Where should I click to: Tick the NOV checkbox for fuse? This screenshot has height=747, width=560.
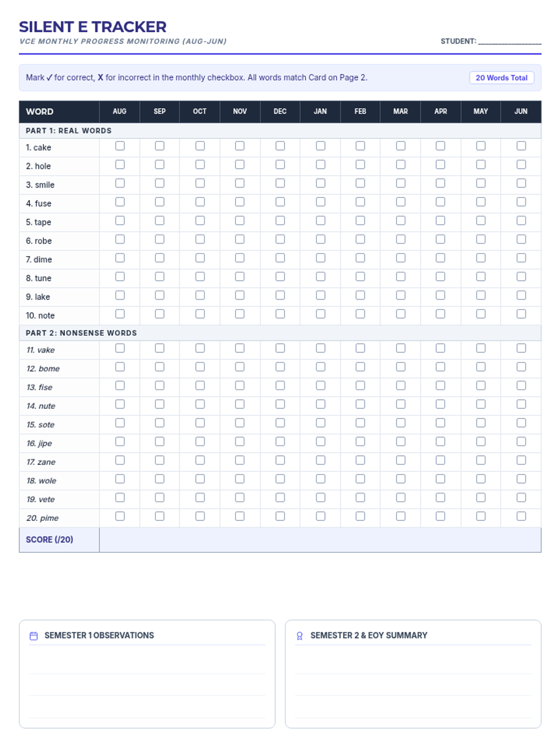(x=240, y=202)
